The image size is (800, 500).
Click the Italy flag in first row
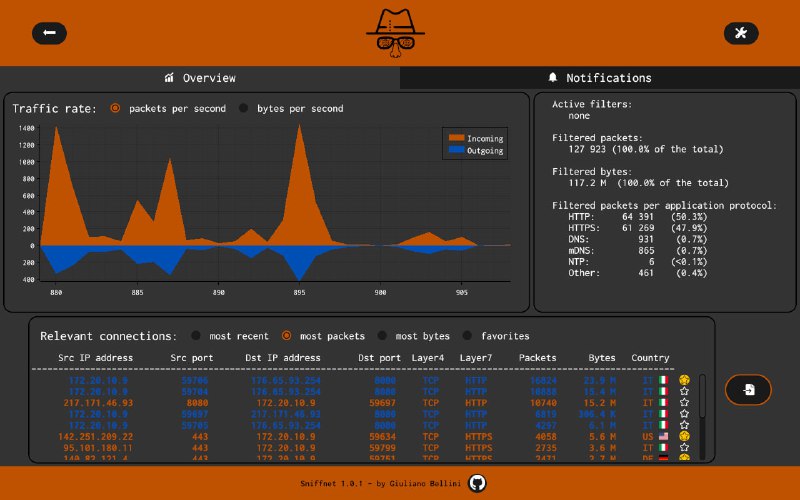click(x=662, y=381)
